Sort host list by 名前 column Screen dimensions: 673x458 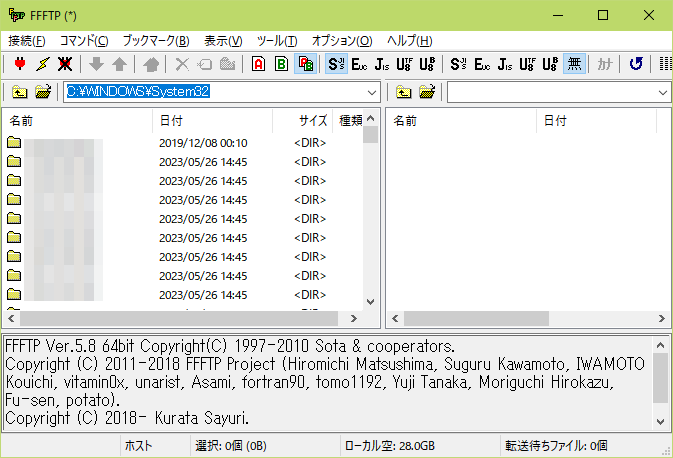461,121
